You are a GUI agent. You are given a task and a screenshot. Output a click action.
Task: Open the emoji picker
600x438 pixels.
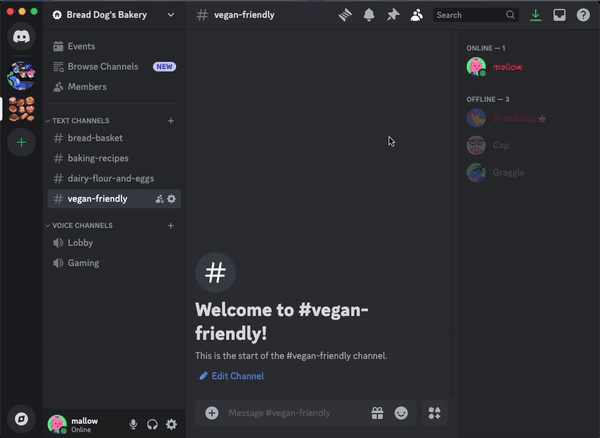[x=401, y=413]
